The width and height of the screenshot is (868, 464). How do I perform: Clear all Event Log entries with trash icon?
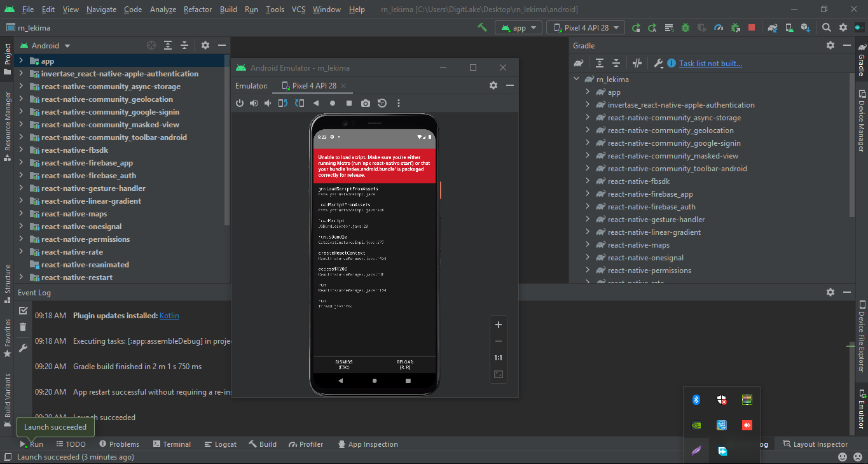(23, 327)
